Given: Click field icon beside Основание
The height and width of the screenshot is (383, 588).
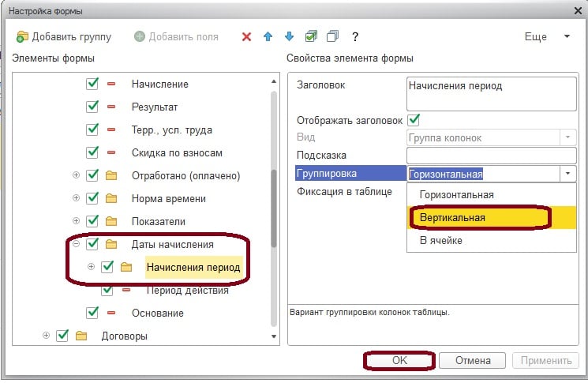Looking at the screenshot, I should (x=111, y=313).
